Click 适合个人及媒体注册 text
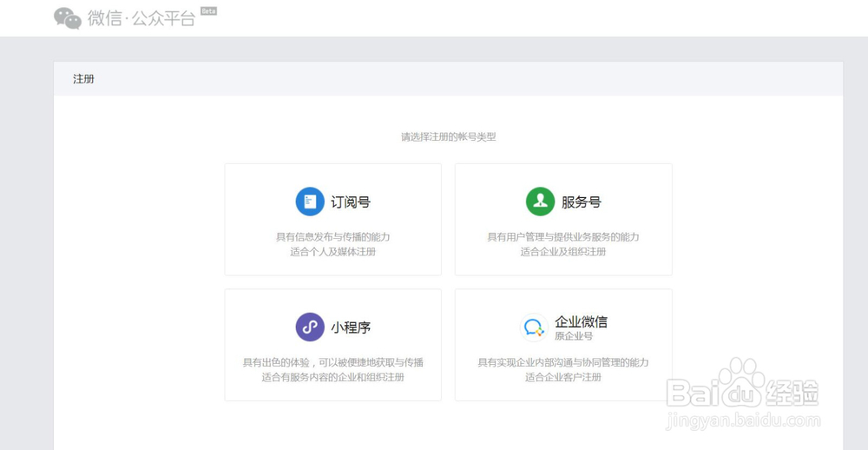This screenshot has height=450, width=868. tap(333, 252)
